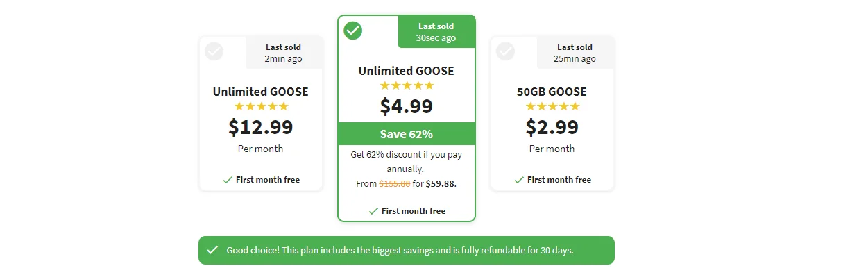The width and height of the screenshot is (868, 268).
Task: Click the crossed-out $155.88 price
Action: (394, 184)
